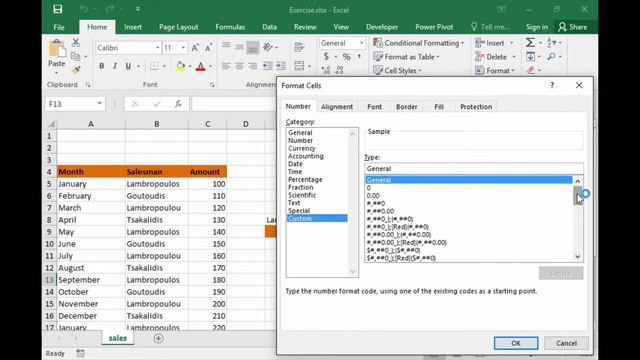The width and height of the screenshot is (640, 360).
Task: Apply red Font Color
Action: point(200,66)
